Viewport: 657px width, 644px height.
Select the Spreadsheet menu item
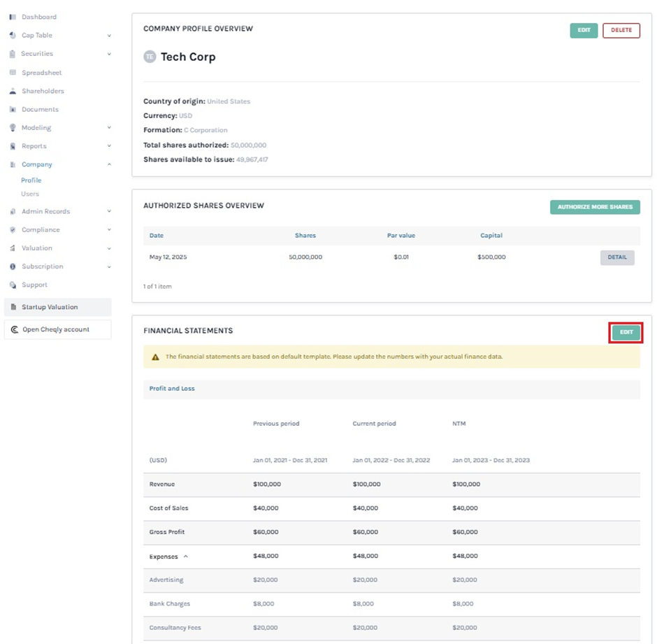(41, 73)
